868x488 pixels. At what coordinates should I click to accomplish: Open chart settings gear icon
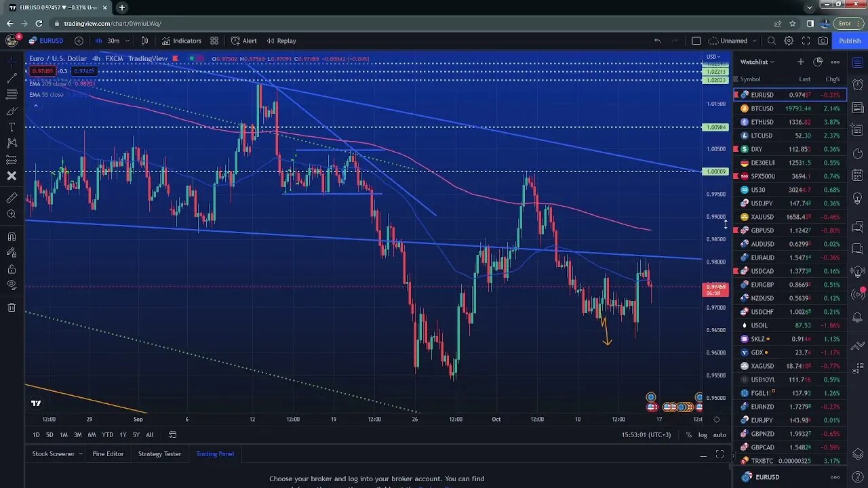tap(789, 41)
